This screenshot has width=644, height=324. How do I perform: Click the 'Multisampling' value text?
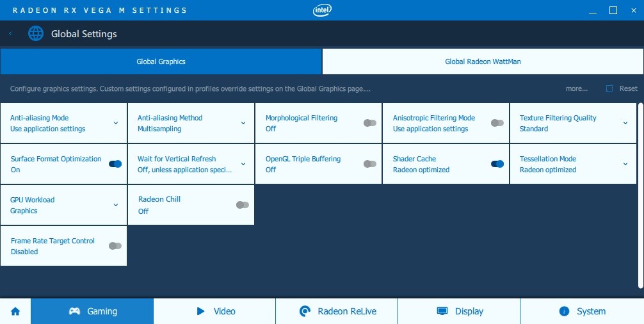pyautogui.click(x=159, y=129)
